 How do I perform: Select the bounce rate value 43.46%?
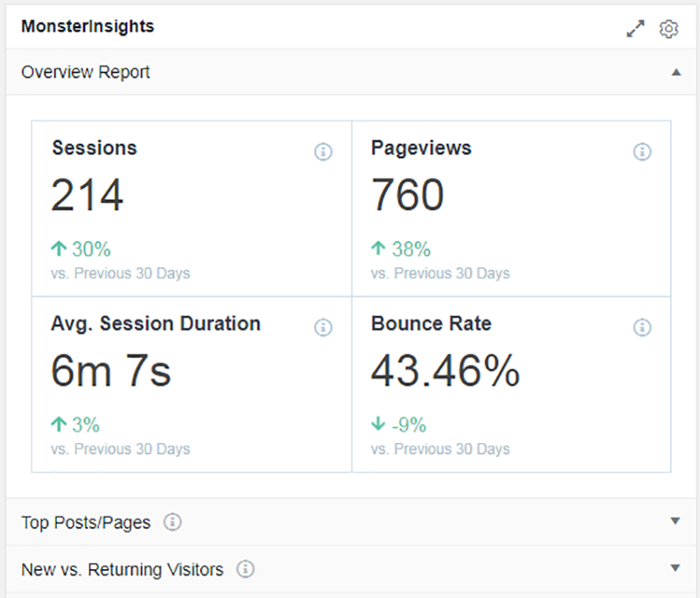[x=445, y=370]
